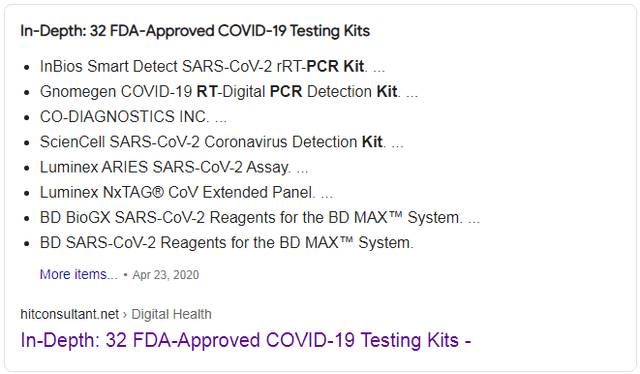The height and width of the screenshot is (374, 640).
Task: Select the CO-DIAGNOSTICS INC. list item
Action: (133, 117)
